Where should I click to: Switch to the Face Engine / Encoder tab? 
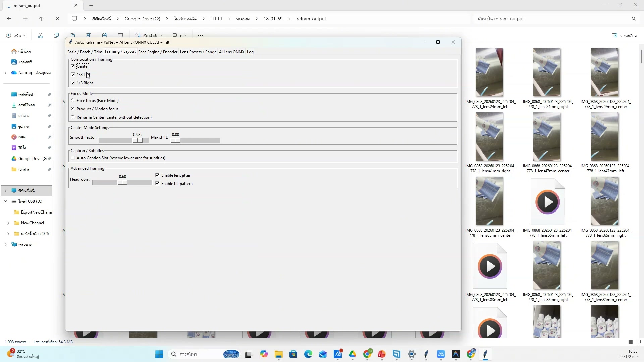(x=158, y=52)
